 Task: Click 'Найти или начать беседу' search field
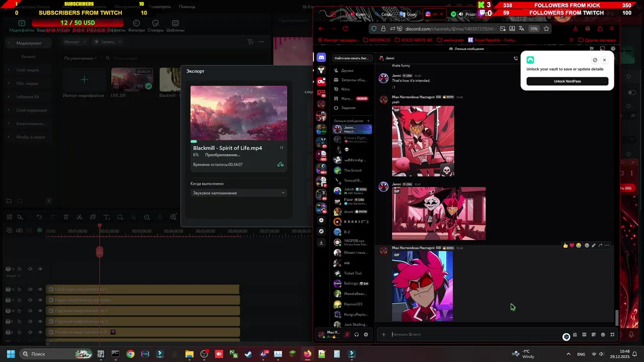(x=353, y=58)
